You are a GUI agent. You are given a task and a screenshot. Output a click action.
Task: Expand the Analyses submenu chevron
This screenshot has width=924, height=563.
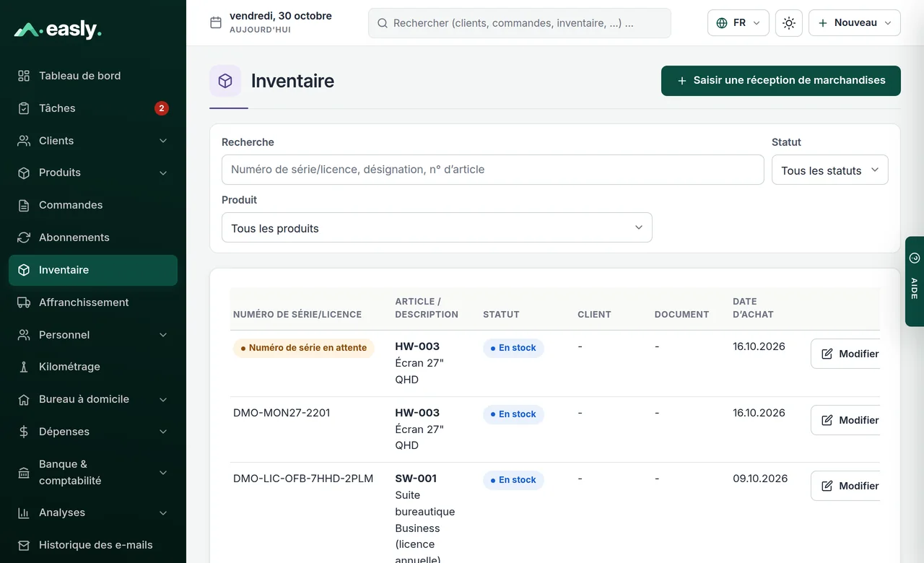tap(163, 512)
